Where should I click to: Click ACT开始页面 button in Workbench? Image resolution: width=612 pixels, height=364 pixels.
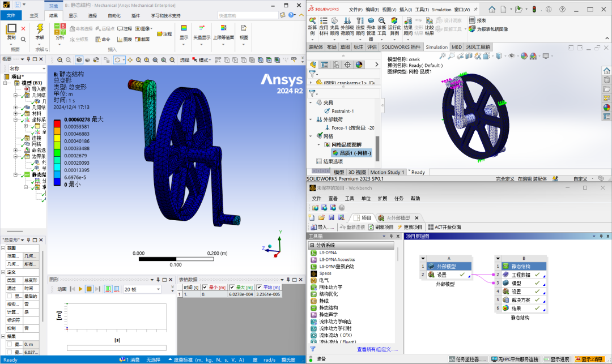coord(445,227)
